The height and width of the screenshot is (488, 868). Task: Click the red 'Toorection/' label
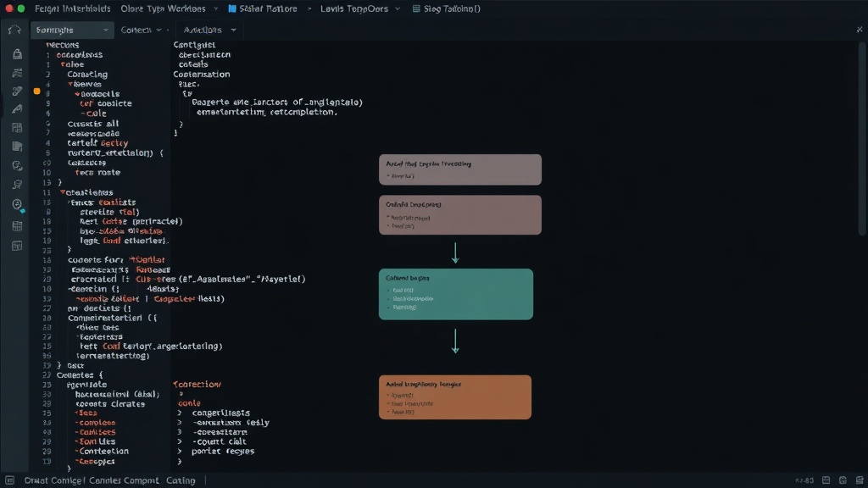pos(197,384)
